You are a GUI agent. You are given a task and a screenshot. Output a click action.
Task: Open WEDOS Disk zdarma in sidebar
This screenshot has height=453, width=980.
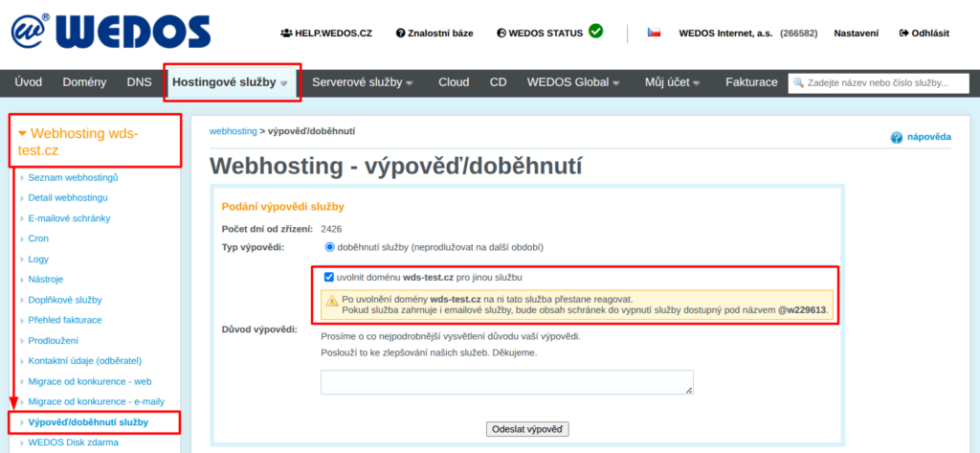click(73, 442)
